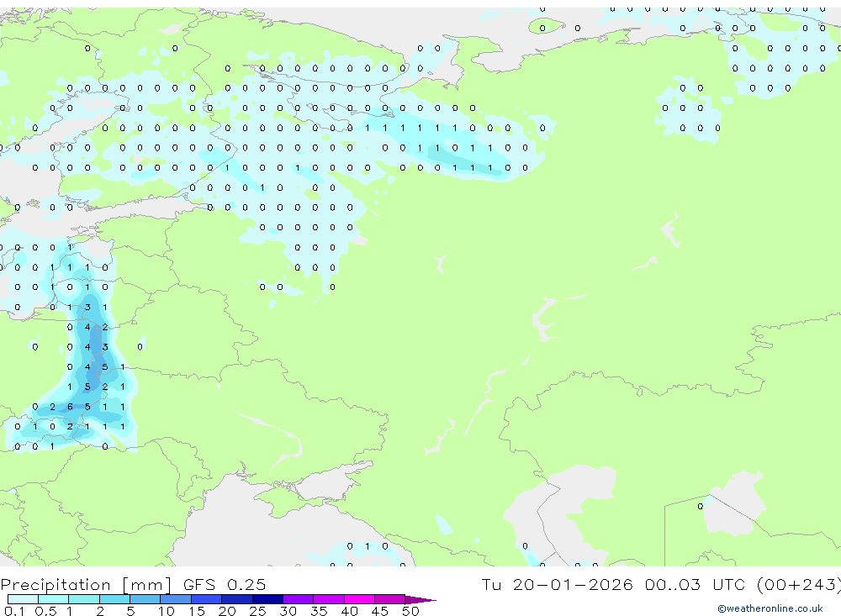This screenshot has width=841, height=616.
Task: Click the map value '6' in precipitation band
Action: 70,407
